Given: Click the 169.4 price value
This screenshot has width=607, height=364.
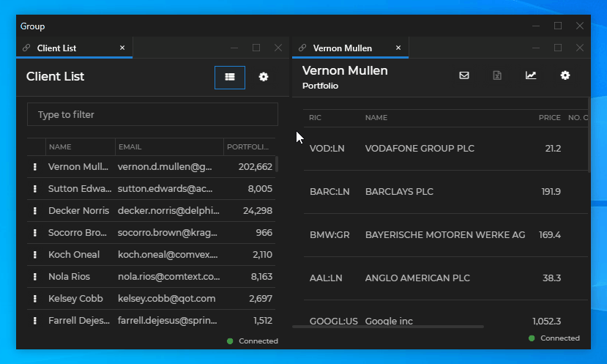Looking at the screenshot, I should 550,235.
